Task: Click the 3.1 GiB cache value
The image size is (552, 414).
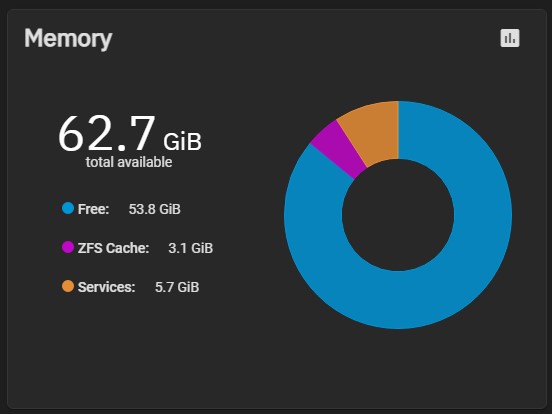Action: 190,248
